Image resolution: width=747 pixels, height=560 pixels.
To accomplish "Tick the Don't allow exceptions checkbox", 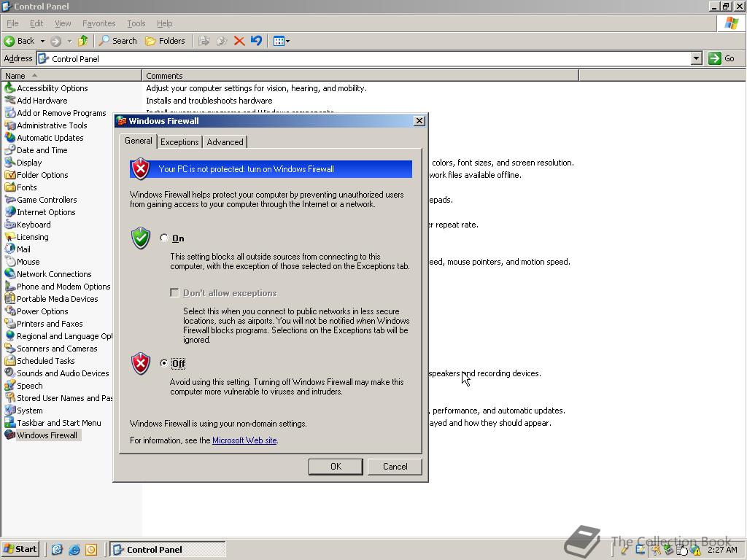I will click(174, 292).
